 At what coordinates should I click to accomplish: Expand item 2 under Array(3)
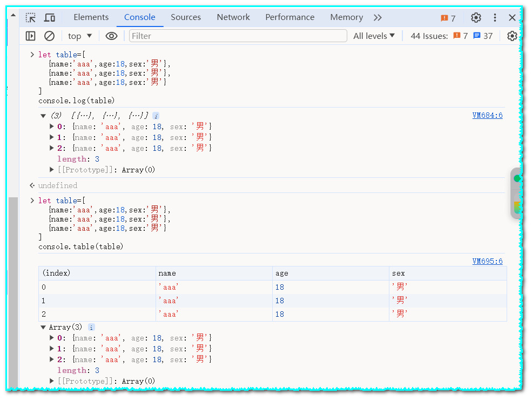click(x=51, y=359)
